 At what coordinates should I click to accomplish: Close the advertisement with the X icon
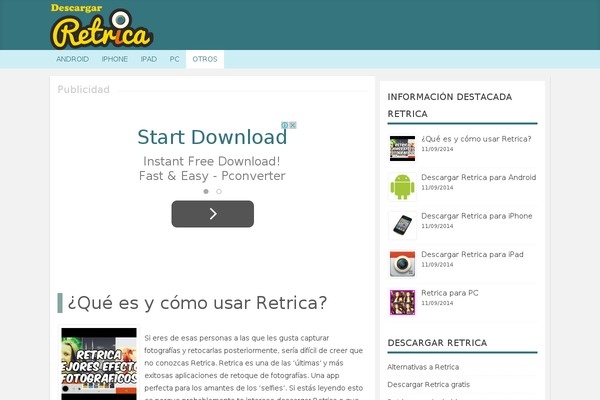[x=293, y=125]
